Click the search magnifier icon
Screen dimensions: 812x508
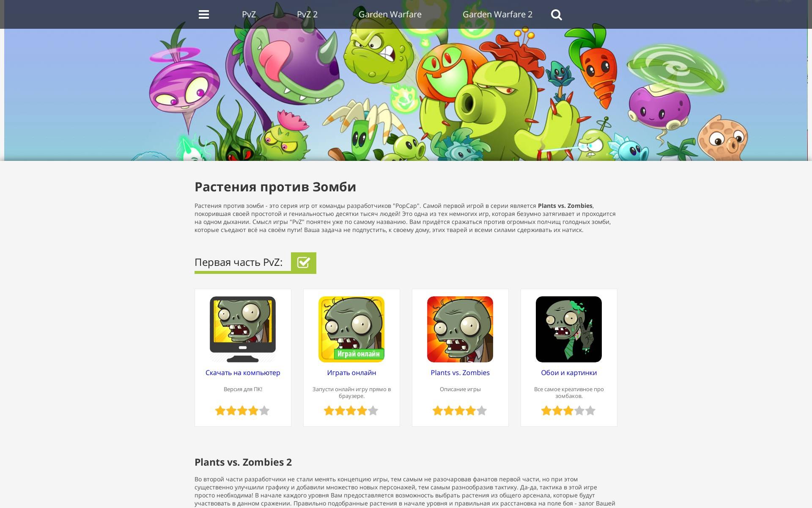tap(557, 15)
